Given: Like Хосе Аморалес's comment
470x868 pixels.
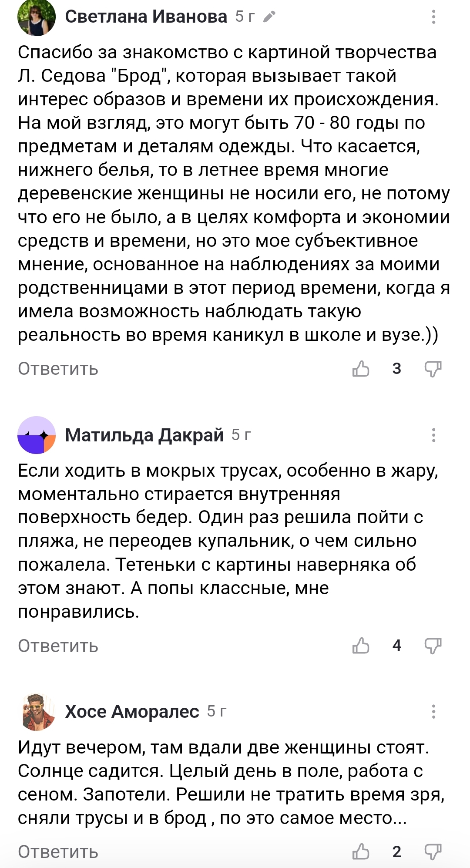Looking at the screenshot, I should click(x=361, y=851).
